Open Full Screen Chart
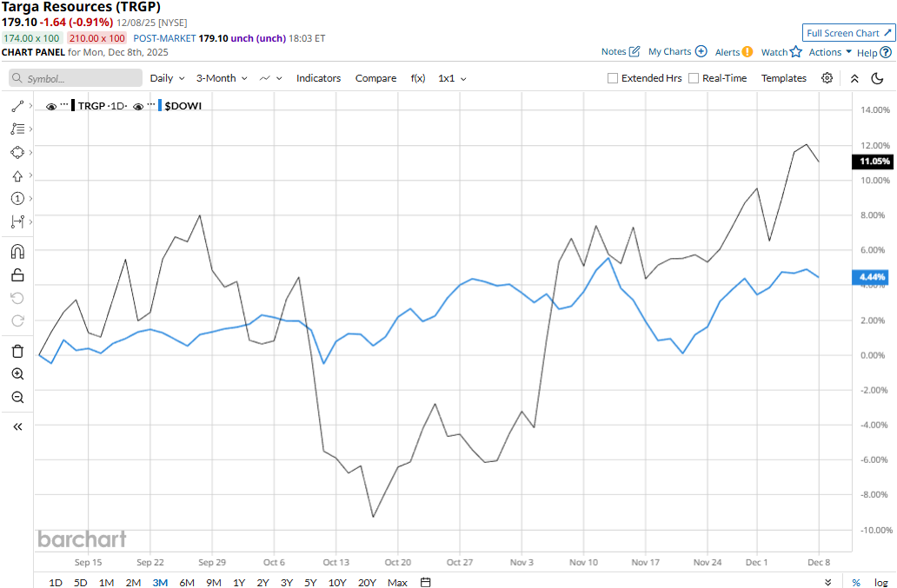897x588 pixels. (848, 33)
